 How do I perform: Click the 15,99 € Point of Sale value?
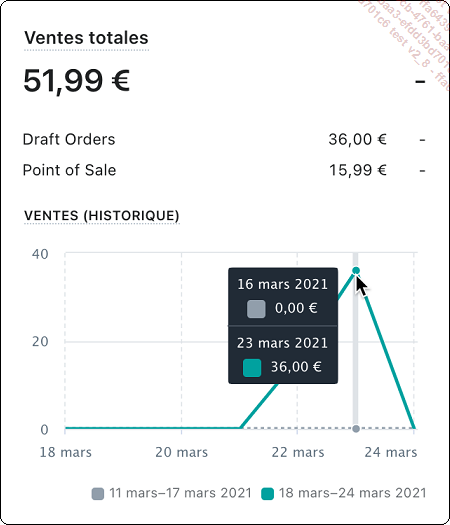click(x=358, y=170)
